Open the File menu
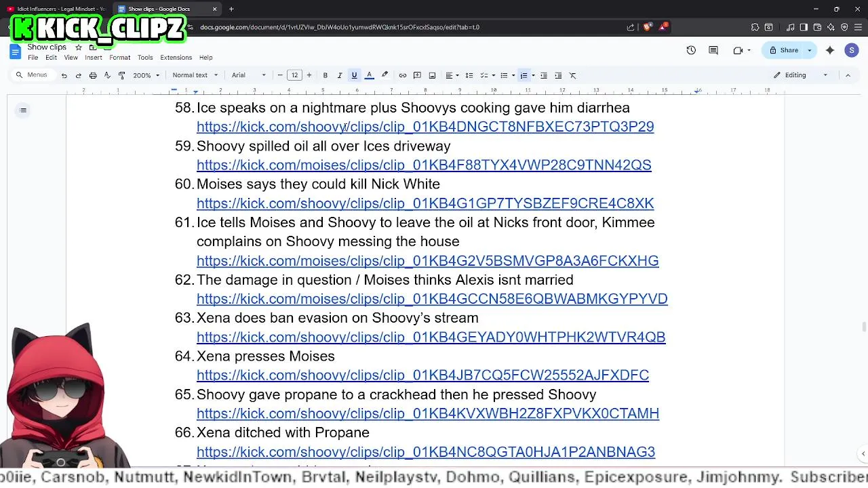This screenshot has width=868, height=488. (33, 58)
